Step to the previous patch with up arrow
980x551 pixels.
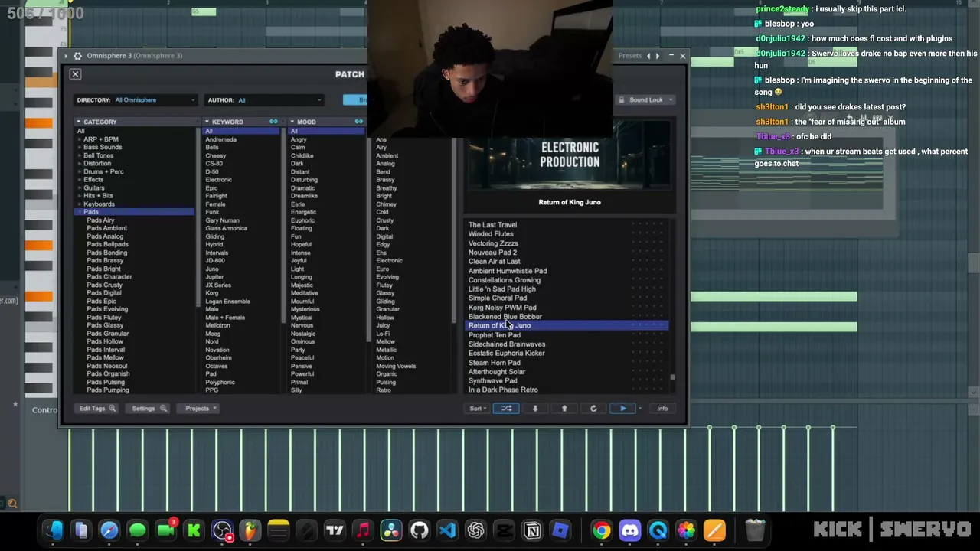564,409
